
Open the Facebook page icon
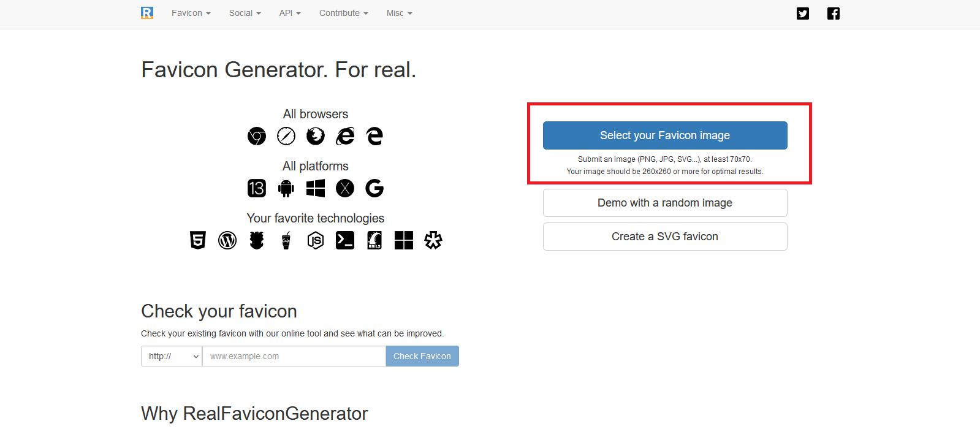point(834,13)
